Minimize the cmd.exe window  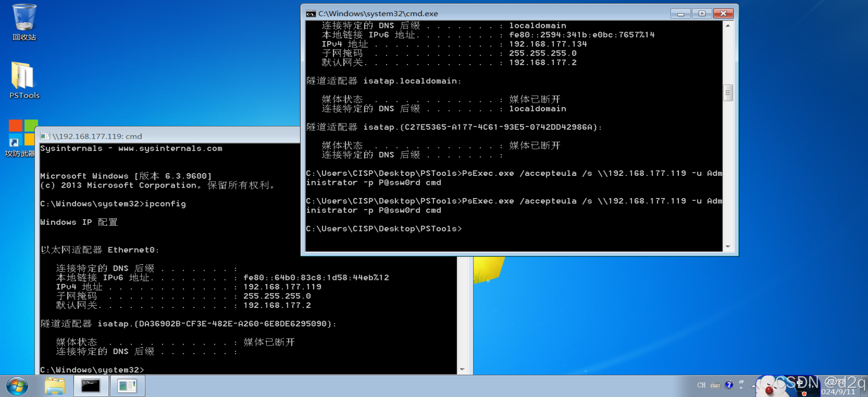[x=680, y=14]
